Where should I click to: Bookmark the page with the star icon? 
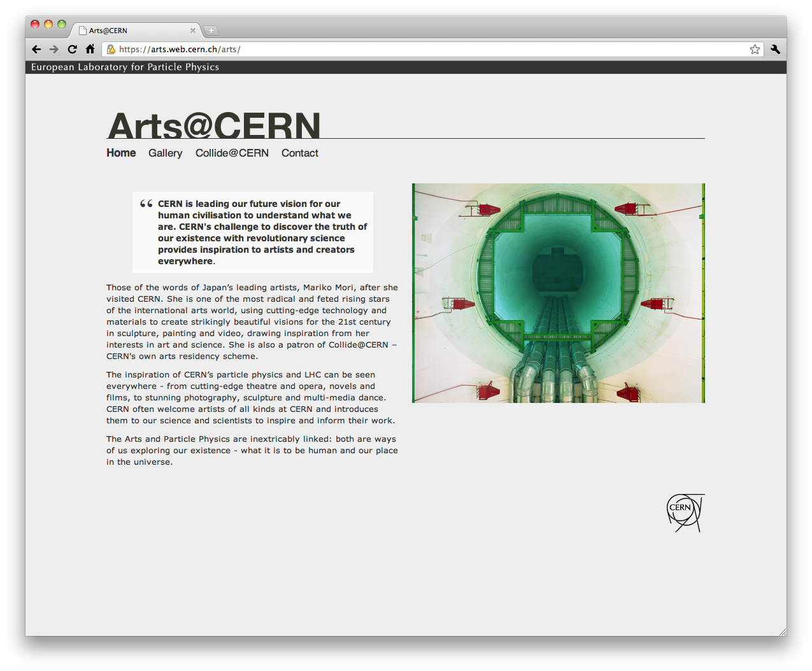coord(755,49)
